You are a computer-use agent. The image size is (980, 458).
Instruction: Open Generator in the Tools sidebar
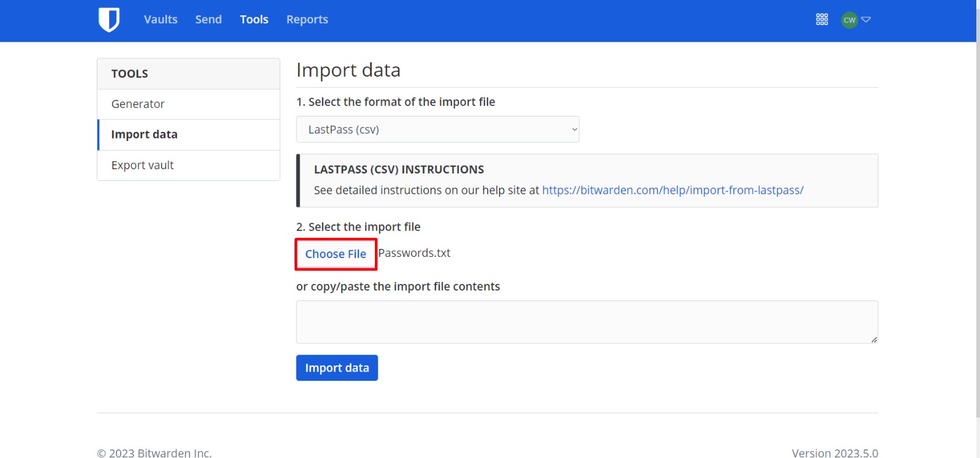138,104
